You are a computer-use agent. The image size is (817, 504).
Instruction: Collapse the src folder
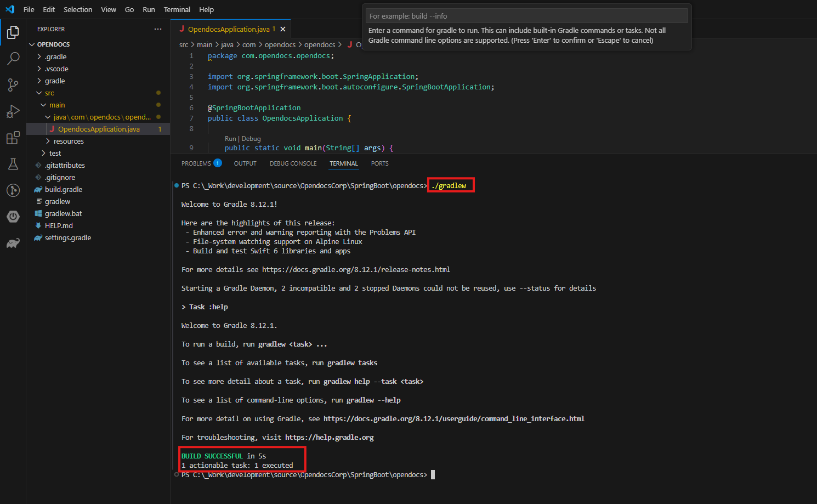(x=98, y=93)
